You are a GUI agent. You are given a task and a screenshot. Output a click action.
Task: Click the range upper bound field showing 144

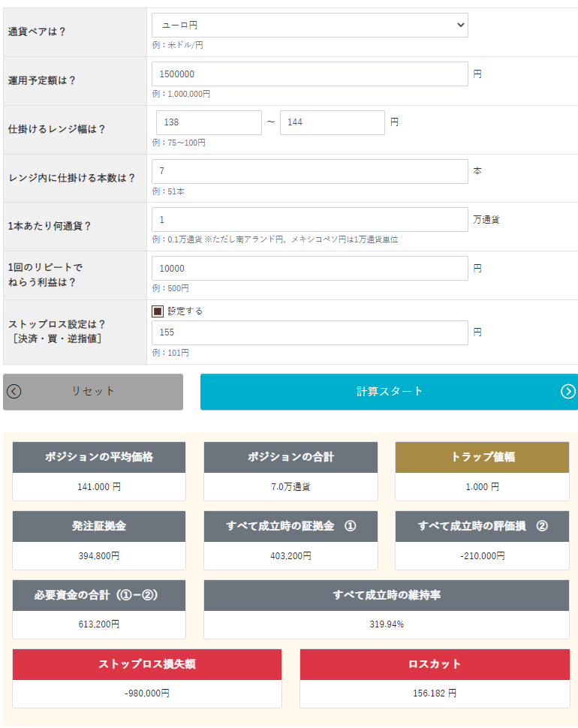(x=333, y=122)
